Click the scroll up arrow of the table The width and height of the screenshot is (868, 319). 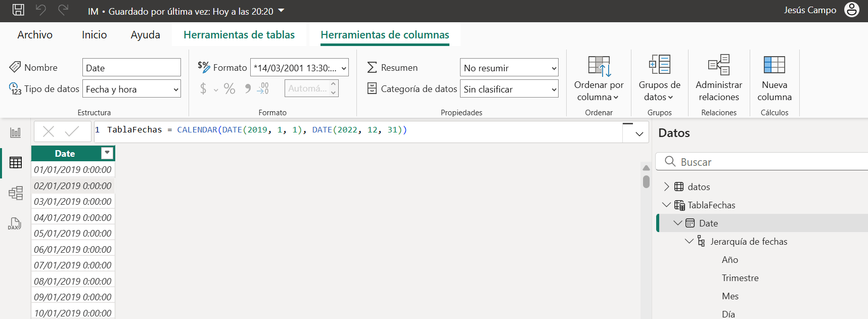(646, 168)
